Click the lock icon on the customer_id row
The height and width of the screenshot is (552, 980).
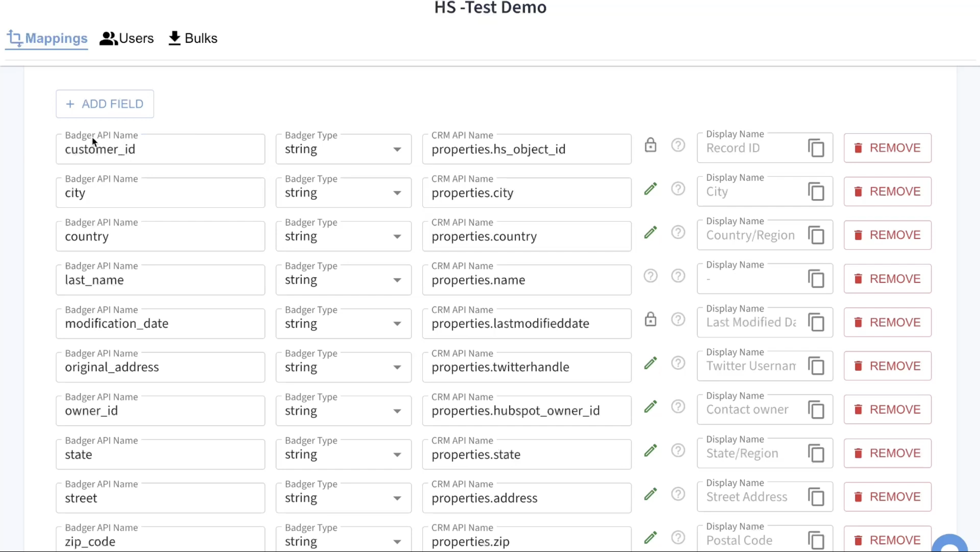pyautogui.click(x=650, y=145)
